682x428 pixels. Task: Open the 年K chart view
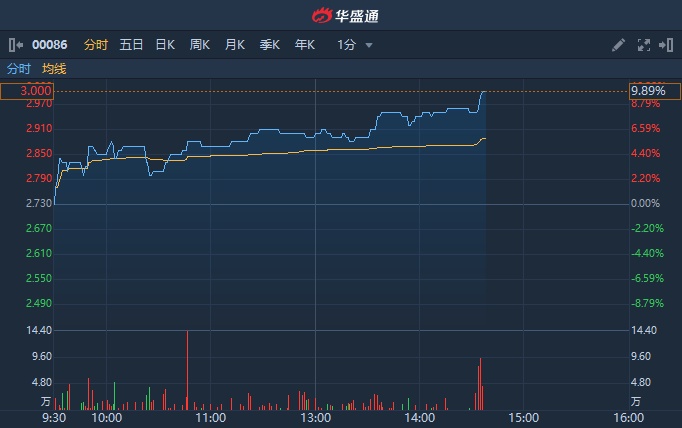pyautogui.click(x=305, y=45)
